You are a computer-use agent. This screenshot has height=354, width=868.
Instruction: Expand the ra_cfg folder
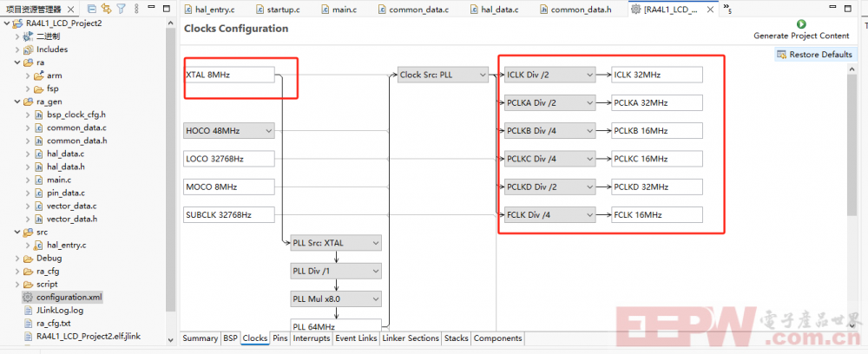(16, 272)
